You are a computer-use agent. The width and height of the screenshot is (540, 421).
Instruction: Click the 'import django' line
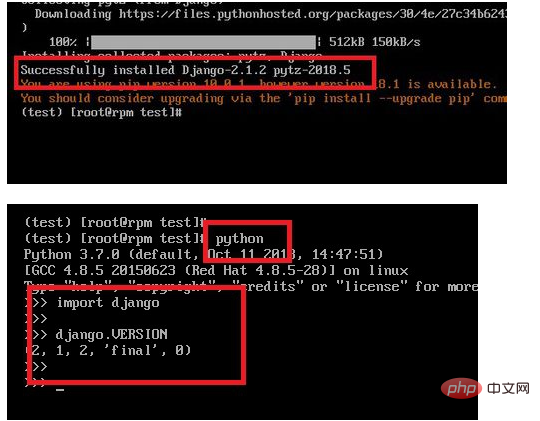click(x=108, y=302)
